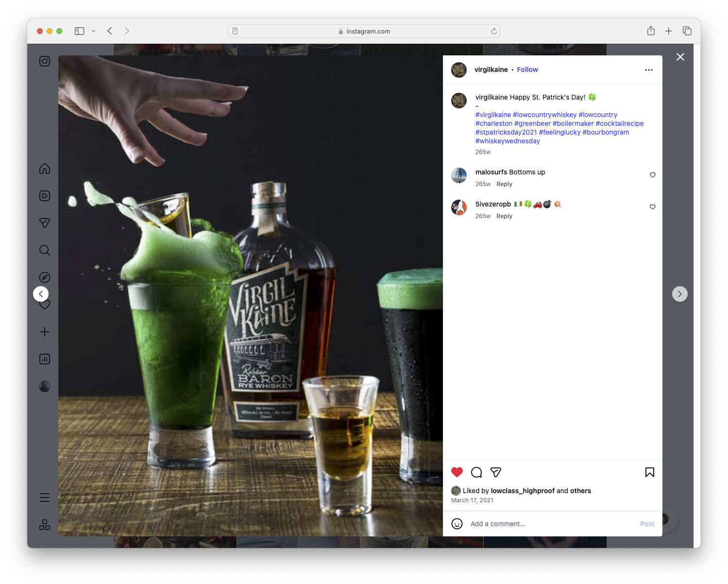
Task: Open #boilermaker hashtag
Action: pyautogui.click(x=573, y=123)
